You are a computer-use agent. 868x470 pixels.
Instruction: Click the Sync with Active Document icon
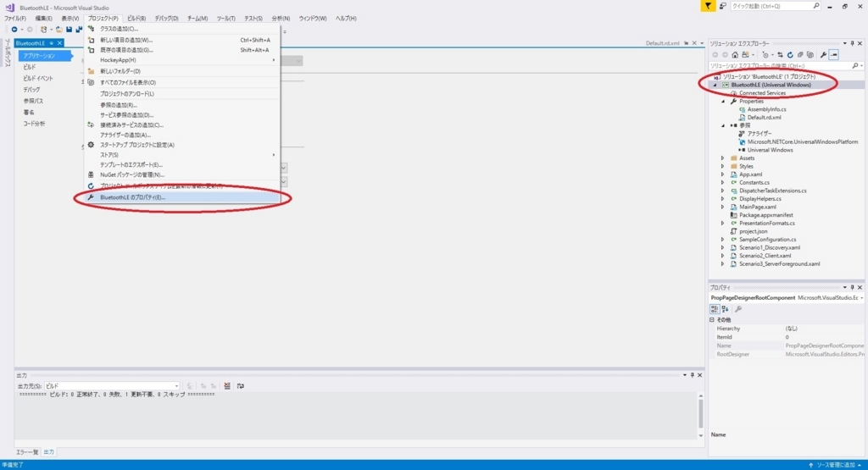tap(780, 55)
